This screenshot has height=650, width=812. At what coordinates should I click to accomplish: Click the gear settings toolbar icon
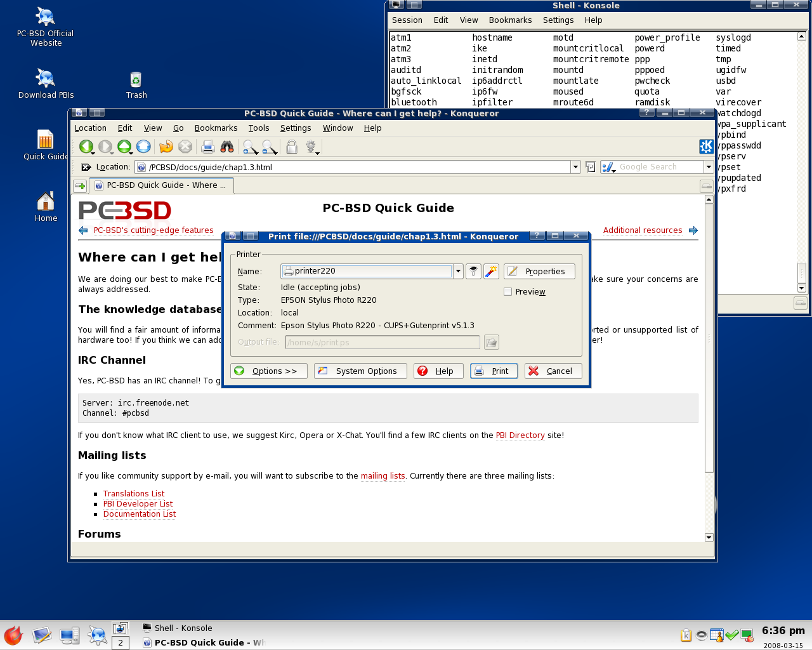(x=311, y=147)
